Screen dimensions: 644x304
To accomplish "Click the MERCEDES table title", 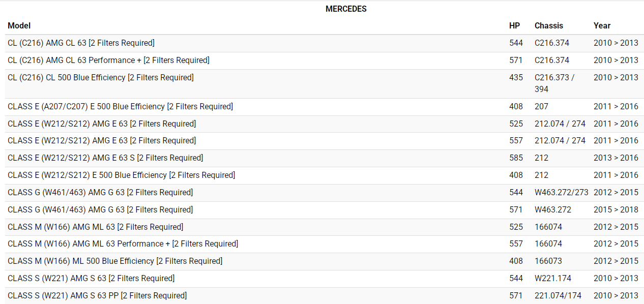I will coord(346,9).
